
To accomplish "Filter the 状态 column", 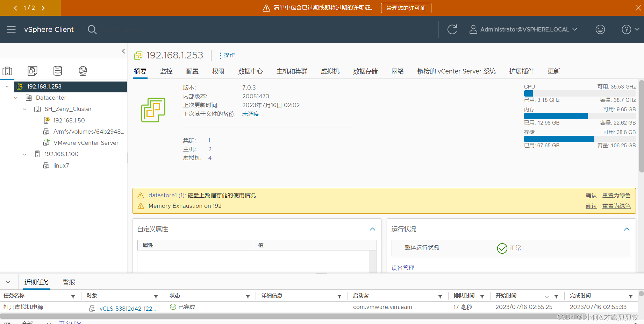I will point(248,296).
